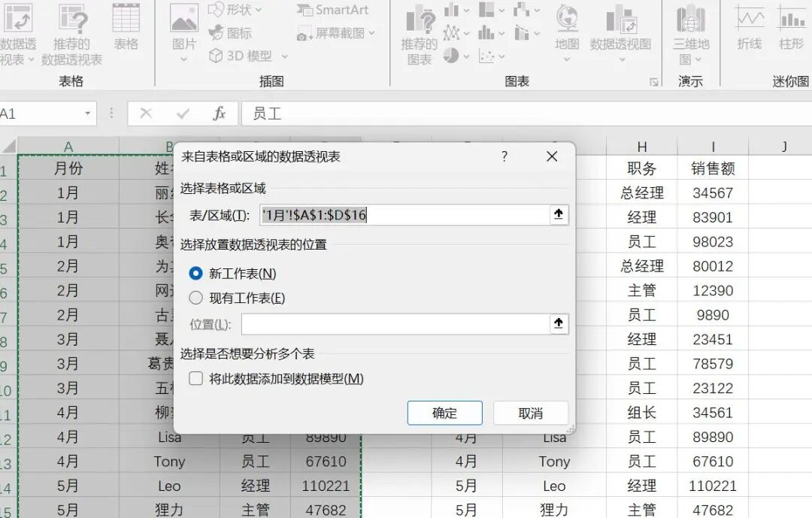Click the 三维地图 3D map icon
812x518 pixels.
(691, 20)
